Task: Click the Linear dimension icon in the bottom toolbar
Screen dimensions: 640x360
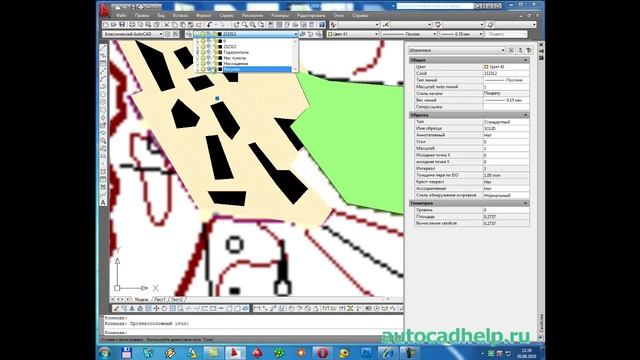Action: [257, 309]
